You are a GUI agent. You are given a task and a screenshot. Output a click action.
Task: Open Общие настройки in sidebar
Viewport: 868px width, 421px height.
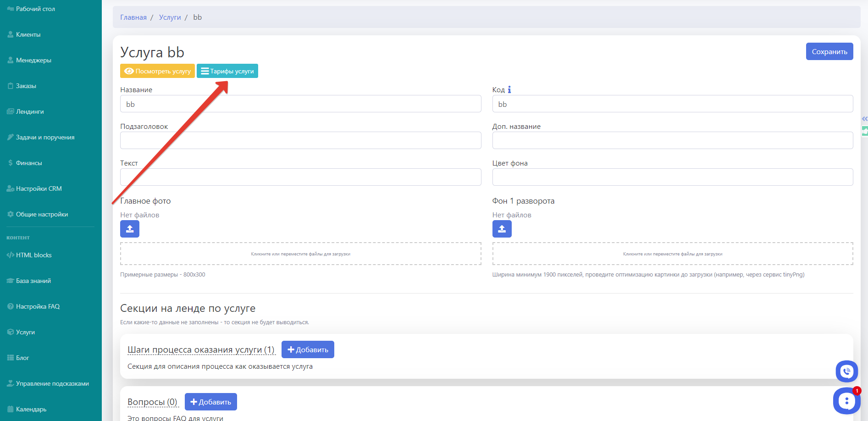coord(42,214)
